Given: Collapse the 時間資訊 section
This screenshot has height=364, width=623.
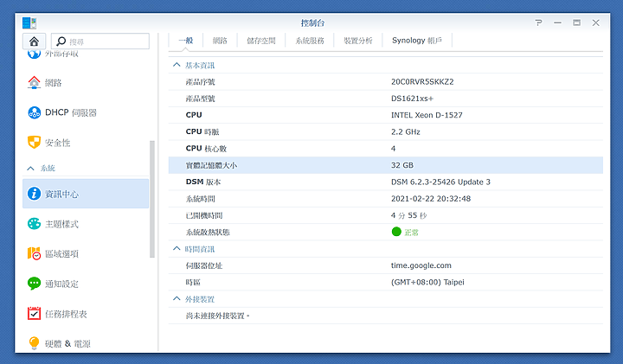Looking at the screenshot, I should tap(177, 248).
